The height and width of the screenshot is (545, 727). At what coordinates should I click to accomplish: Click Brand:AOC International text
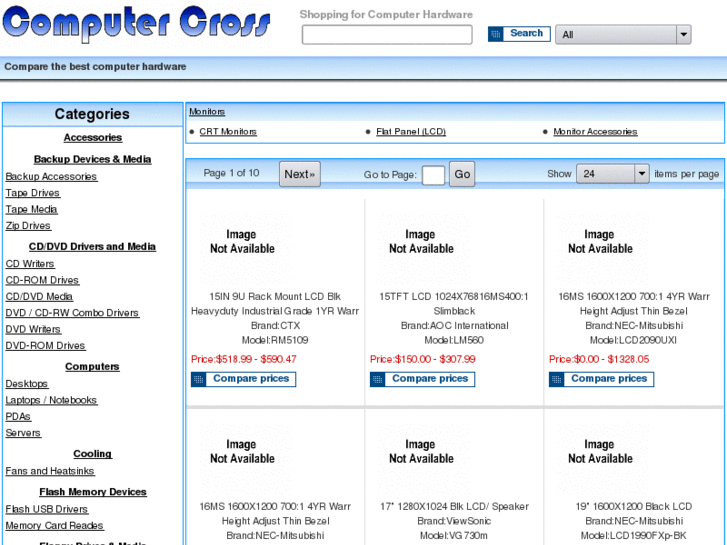point(454,326)
